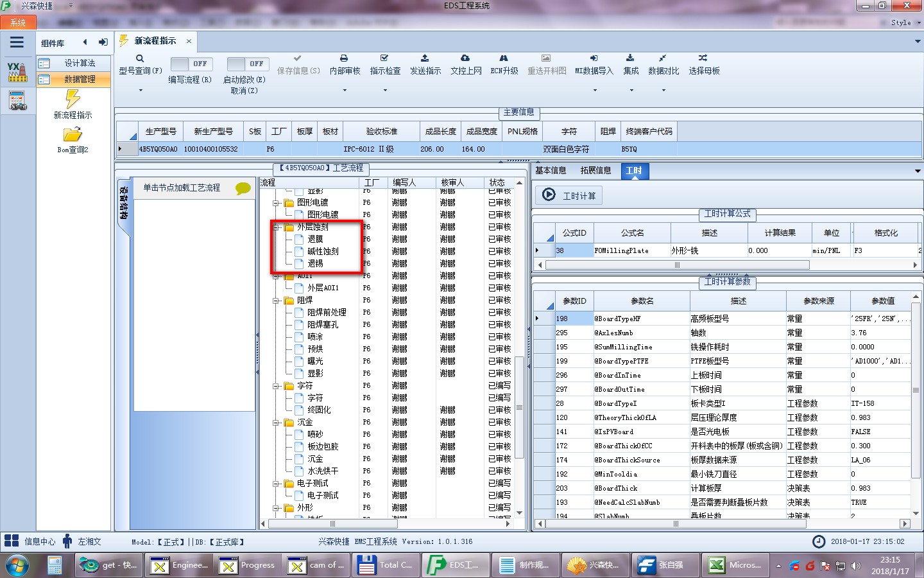This screenshot has width=924, height=578.
Task: Toggle the 启动修改(E) OFF switch
Action: point(248,64)
